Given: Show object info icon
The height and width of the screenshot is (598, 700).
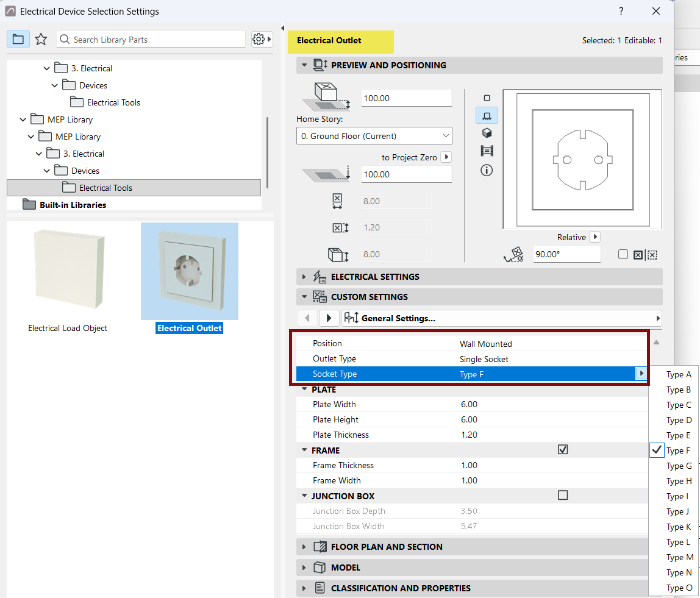Looking at the screenshot, I should (x=487, y=171).
